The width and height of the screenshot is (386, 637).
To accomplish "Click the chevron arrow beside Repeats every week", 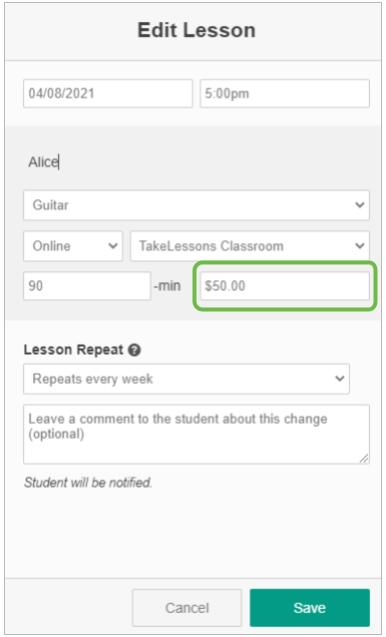I will pyautogui.click(x=339, y=379).
